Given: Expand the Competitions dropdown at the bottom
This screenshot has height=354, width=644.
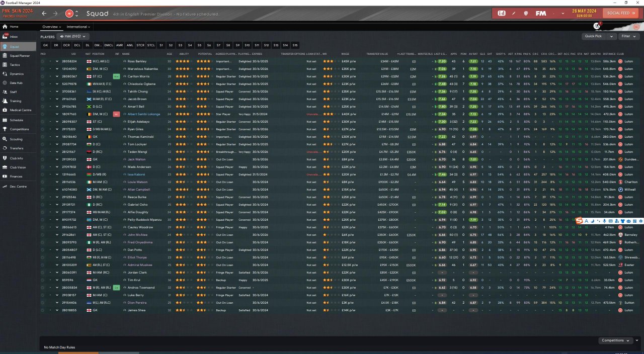Looking at the screenshot, I should (616, 340).
